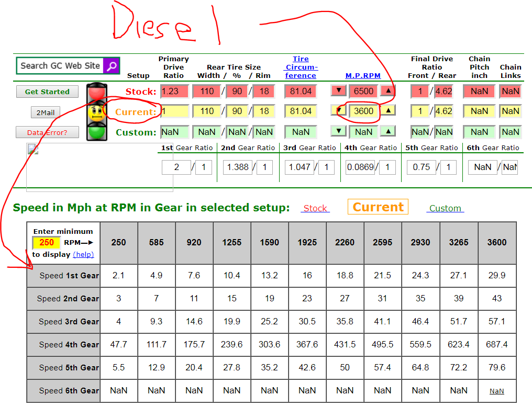Screen dimensions: 532x407
Task: Click the green light on the traffic signal
Action: (96, 131)
